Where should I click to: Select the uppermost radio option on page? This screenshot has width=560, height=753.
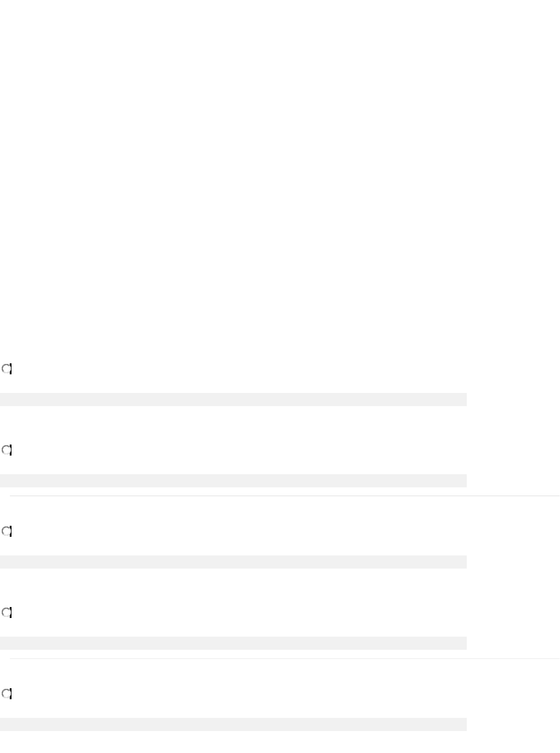[7, 369]
